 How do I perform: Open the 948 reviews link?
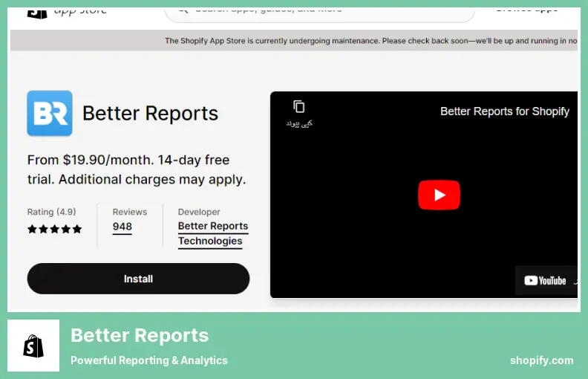click(122, 227)
